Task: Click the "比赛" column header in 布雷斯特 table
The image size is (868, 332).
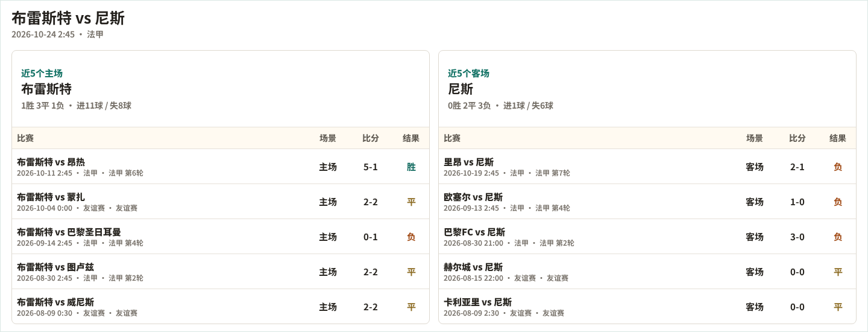Action: (25, 138)
